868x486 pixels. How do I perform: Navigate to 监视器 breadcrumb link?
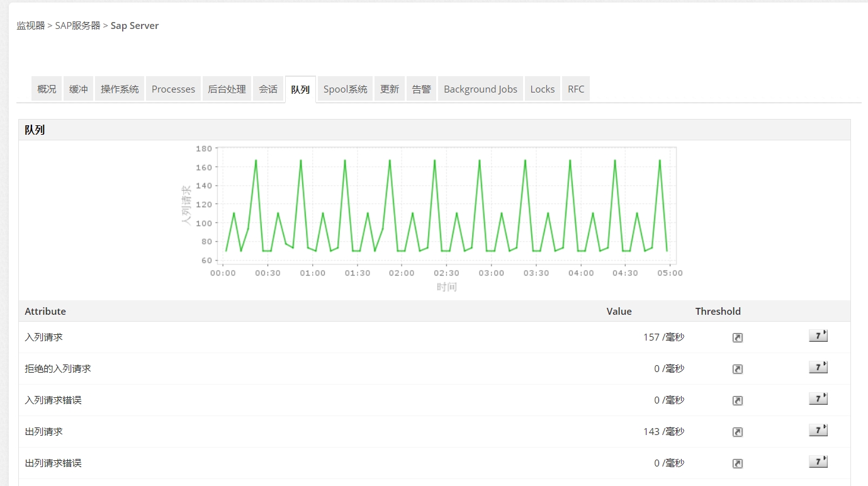coord(31,26)
